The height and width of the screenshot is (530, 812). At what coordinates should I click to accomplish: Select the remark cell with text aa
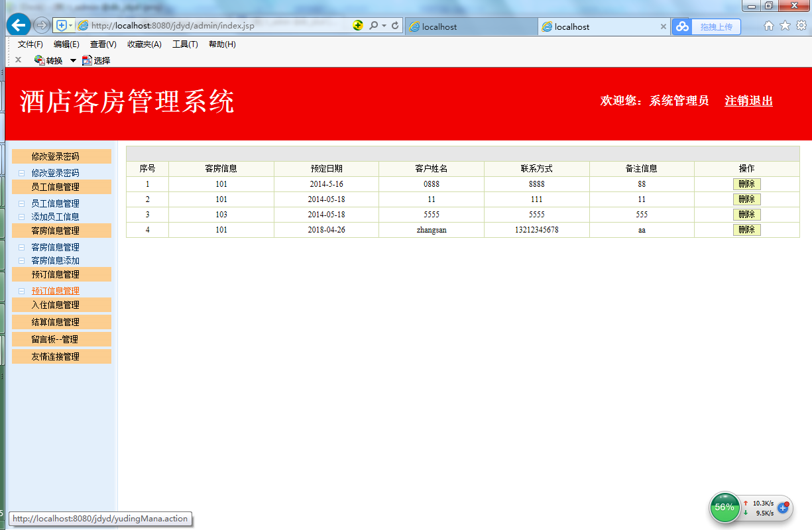point(642,230)
